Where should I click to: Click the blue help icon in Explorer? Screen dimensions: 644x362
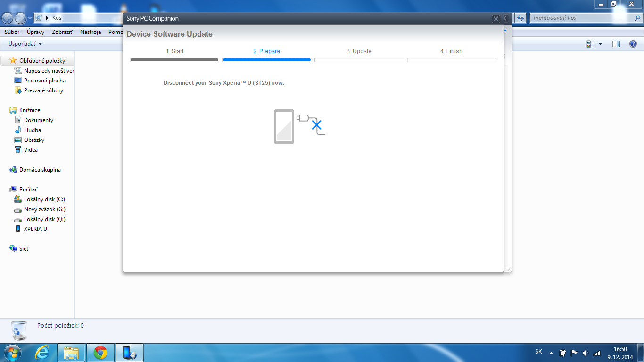coord(633,44)
